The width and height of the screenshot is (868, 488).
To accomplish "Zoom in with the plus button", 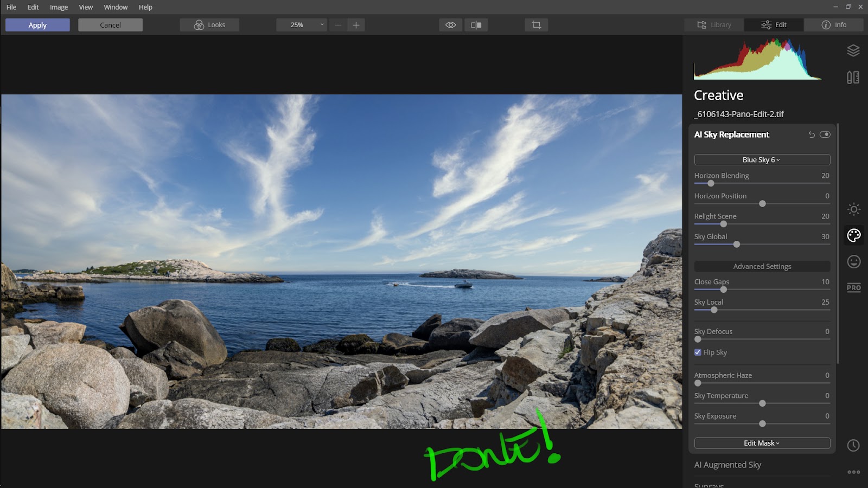I will (x=356, y=25).
